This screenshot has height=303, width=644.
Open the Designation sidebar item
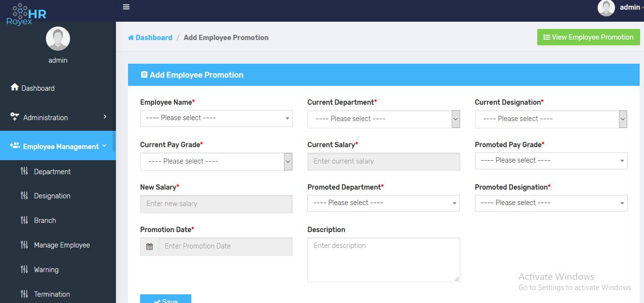pyautogui.click(x=52, y=196)
